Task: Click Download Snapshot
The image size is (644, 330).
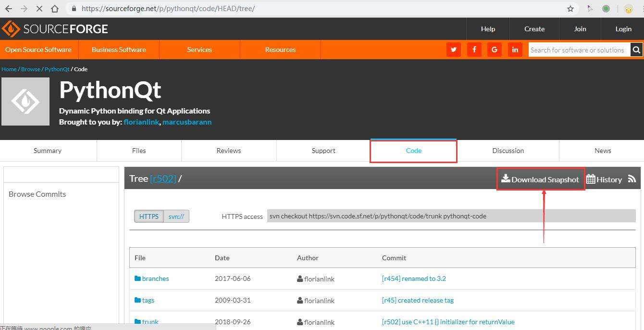Action: click(x=540, y=179)
